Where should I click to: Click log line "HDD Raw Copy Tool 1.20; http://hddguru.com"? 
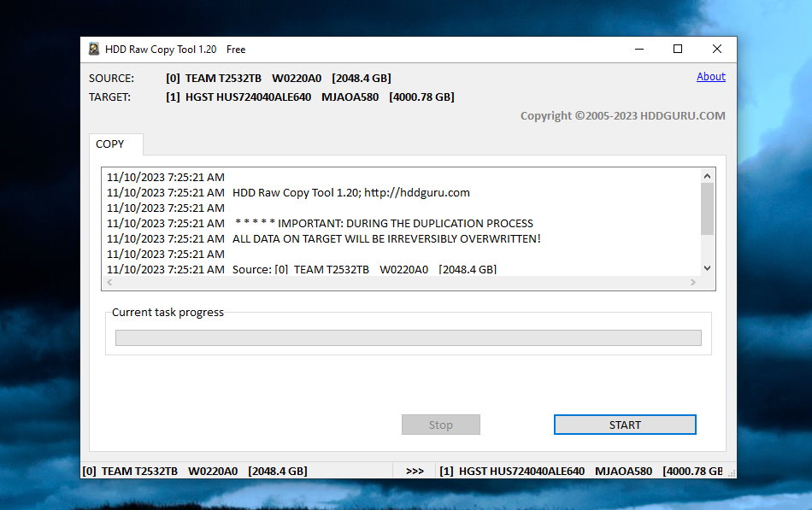click(x=351, y=192)
